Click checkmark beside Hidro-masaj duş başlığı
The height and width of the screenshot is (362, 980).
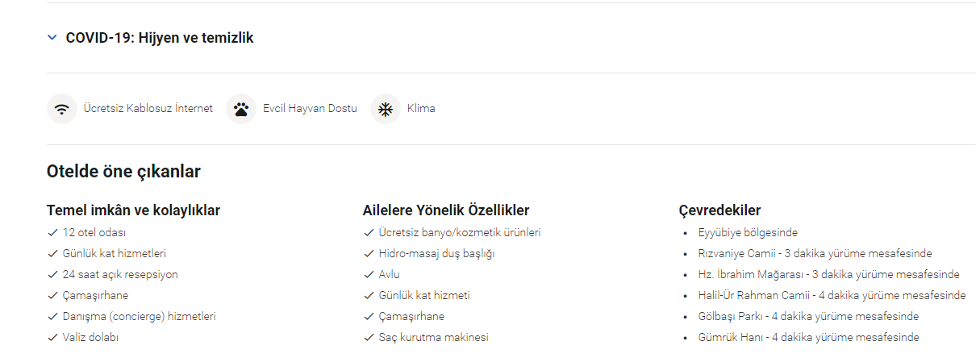369,253
